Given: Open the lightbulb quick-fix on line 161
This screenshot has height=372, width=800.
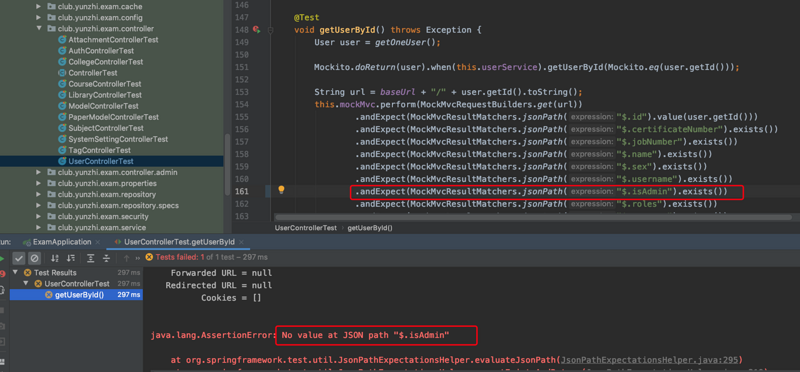Looking at the screenshot, I should 281,190.
